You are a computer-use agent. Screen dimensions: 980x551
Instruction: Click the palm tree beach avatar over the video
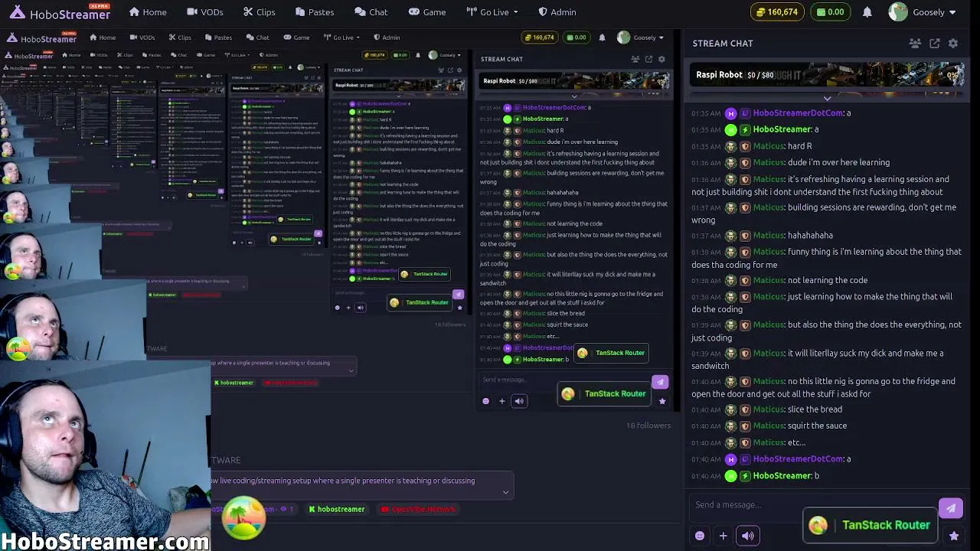pyautogui.click(x=244, y=518)
